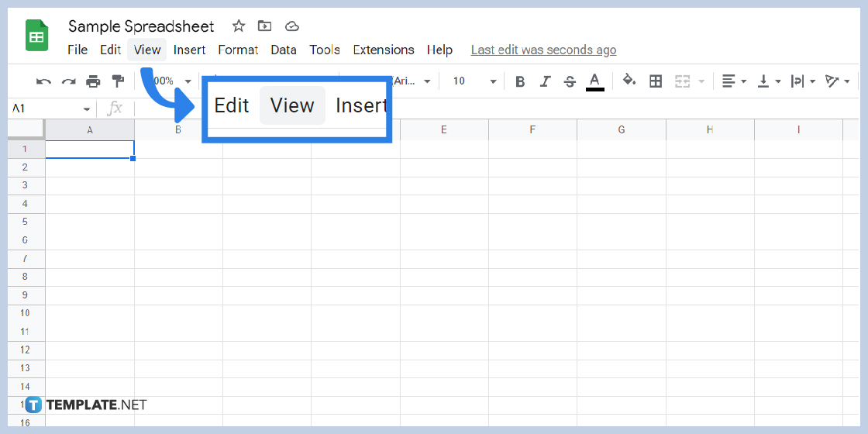Check the cloud save status icon
868x434 pixels.
[291, 26]
